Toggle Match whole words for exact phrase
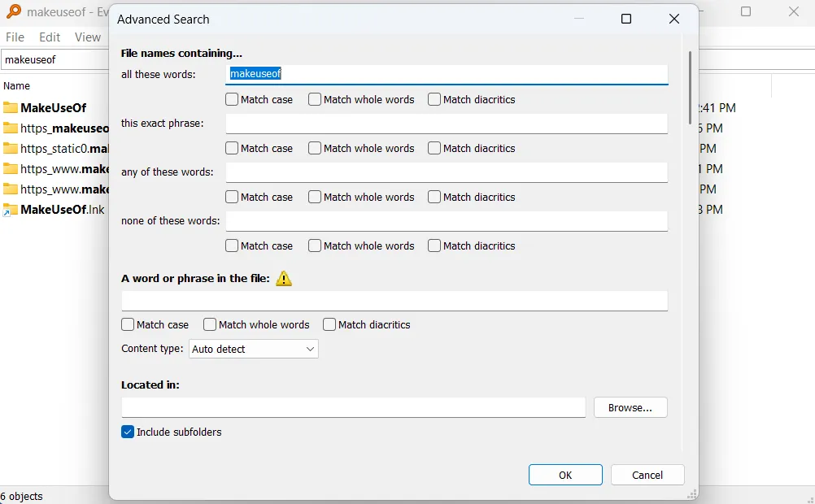Viewport: 815px width, 504px height. click(x=315, y=149)
